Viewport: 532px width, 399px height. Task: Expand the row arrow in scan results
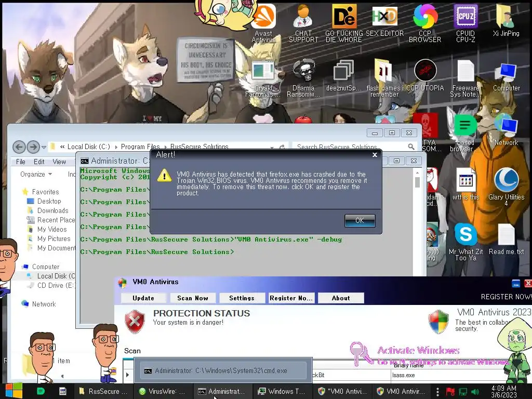pos(128,375)
